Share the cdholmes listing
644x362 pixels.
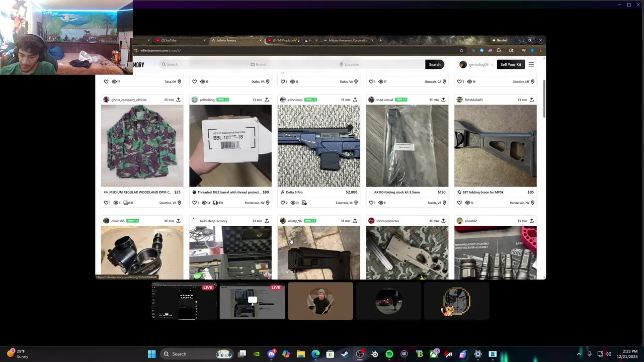(355, 100)
